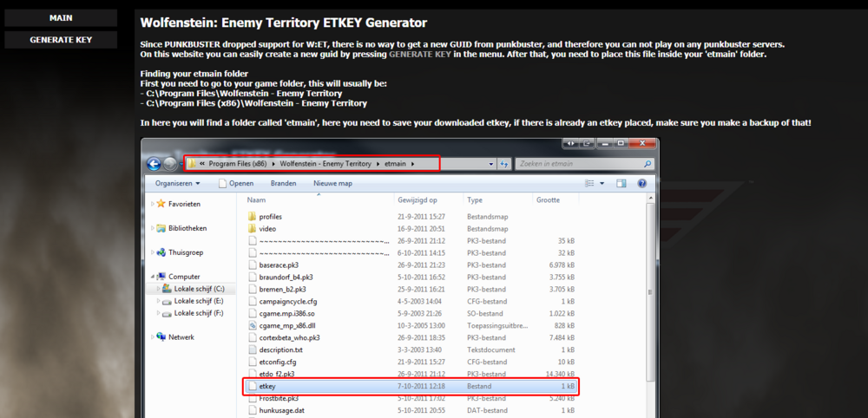
Task: Click the magnifier icon in the search box
Action: point(648,164)
